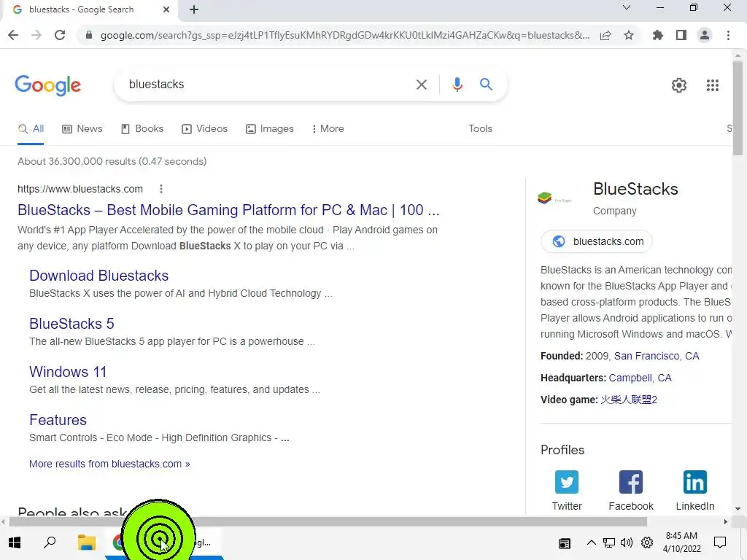Image resolution: width=747 pixels, height=560 pixels.
Task: Open the video game 火柴人联盟2 link
Action: click(628, 400)
